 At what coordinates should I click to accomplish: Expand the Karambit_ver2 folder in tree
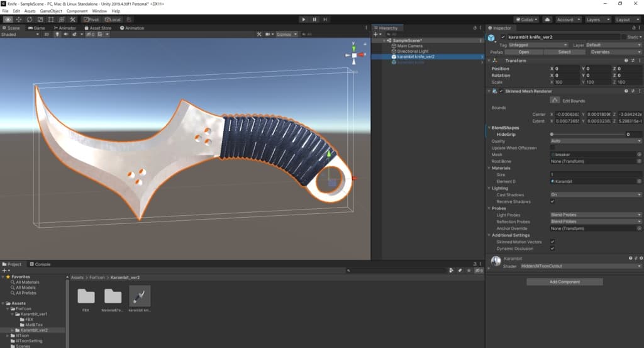13,330
